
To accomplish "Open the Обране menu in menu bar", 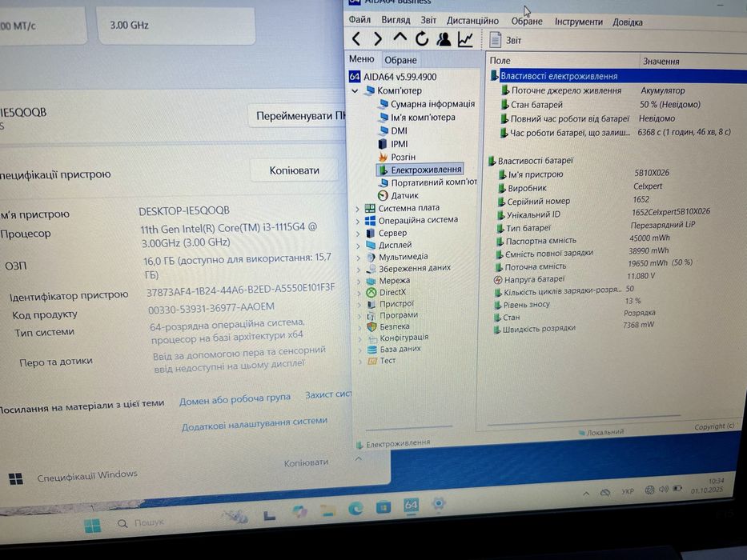I will pos(527,22).
